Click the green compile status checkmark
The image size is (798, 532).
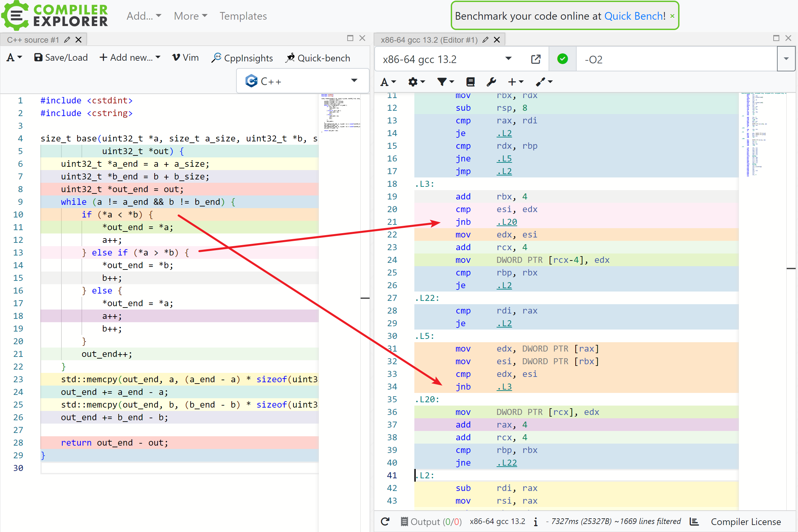click(562, 59)
